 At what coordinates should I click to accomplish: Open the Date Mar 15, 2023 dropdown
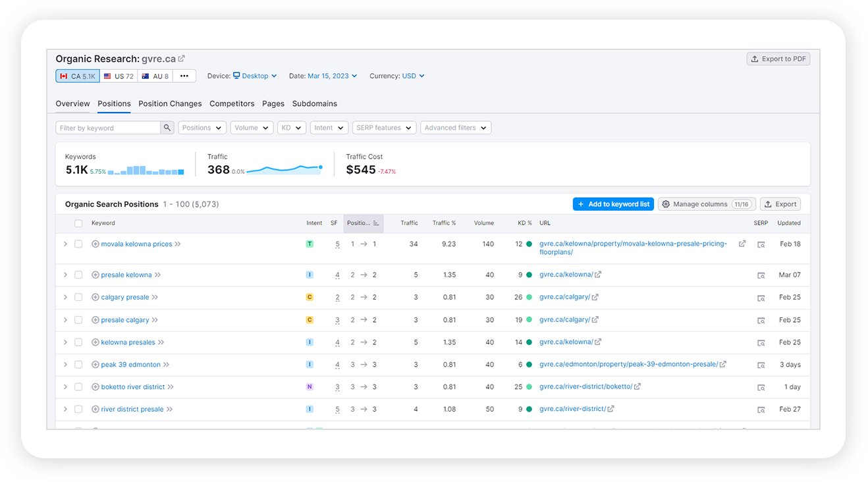click(333, 76)
